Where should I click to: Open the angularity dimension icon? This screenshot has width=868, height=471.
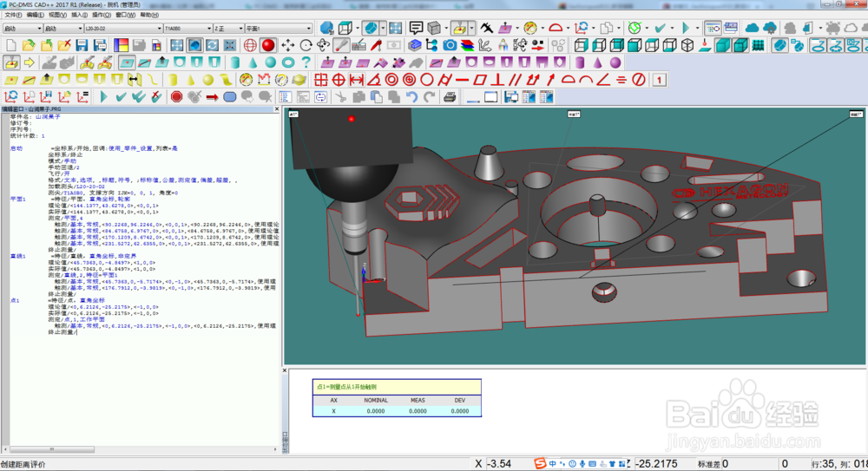[x=603, y=80]
